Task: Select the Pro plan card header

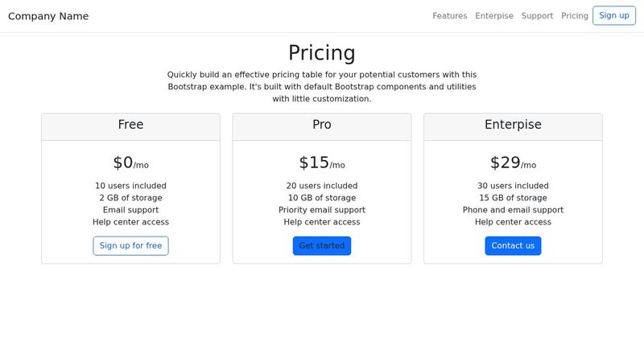Action: click(x=322, y=125)
